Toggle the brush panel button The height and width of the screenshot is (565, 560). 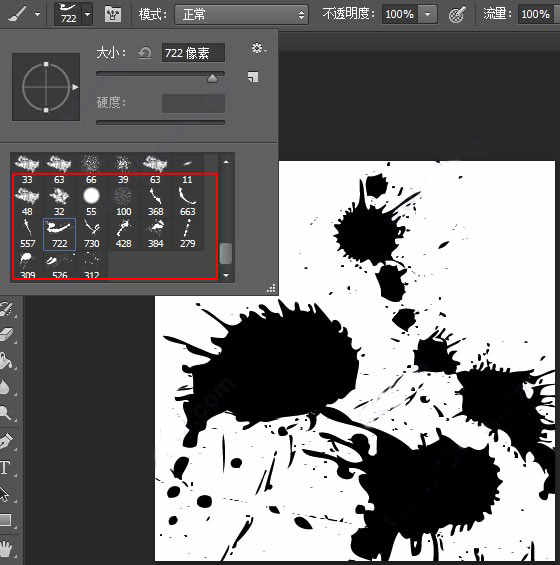pos(112,14)
